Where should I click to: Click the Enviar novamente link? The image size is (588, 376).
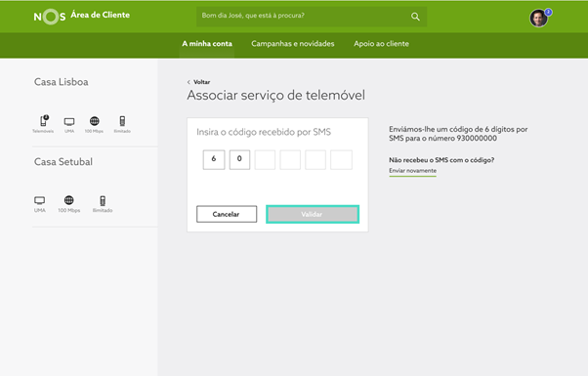click(x=412, y=171)
